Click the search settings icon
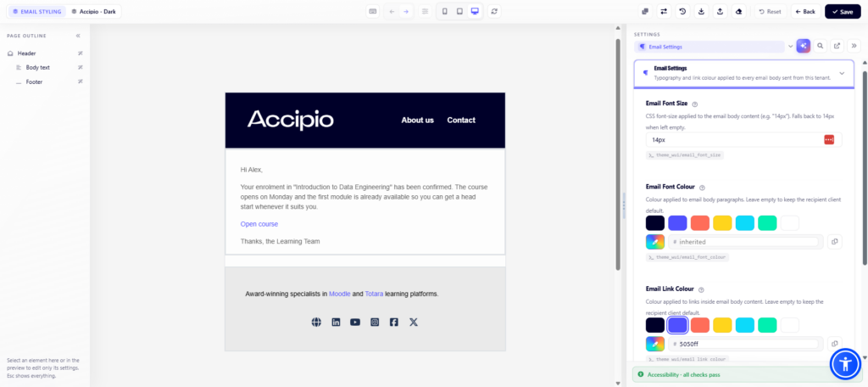The height and width of the screenshot is (387, 868). click(x=821, y=47)
